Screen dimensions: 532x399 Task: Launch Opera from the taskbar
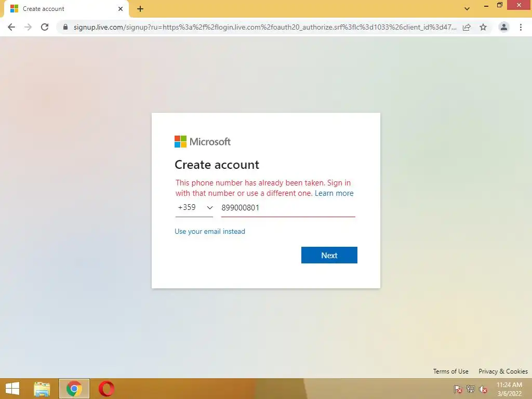point(106,389)
